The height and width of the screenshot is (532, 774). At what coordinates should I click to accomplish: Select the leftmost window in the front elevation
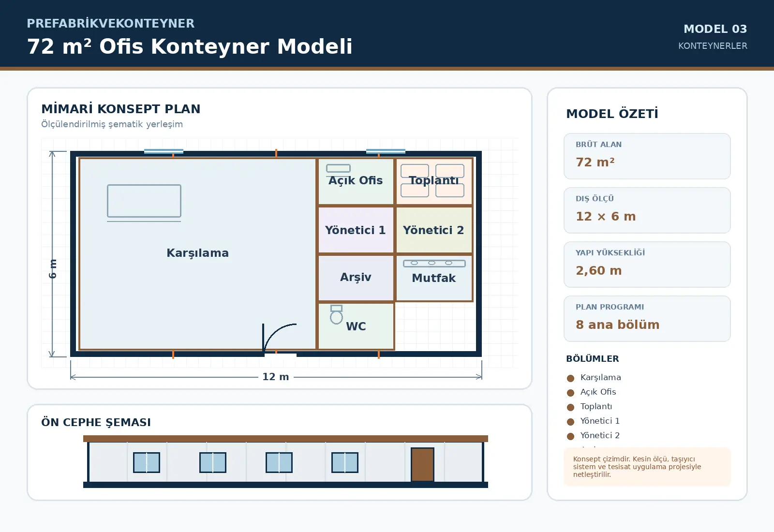[x=147, y=462]
